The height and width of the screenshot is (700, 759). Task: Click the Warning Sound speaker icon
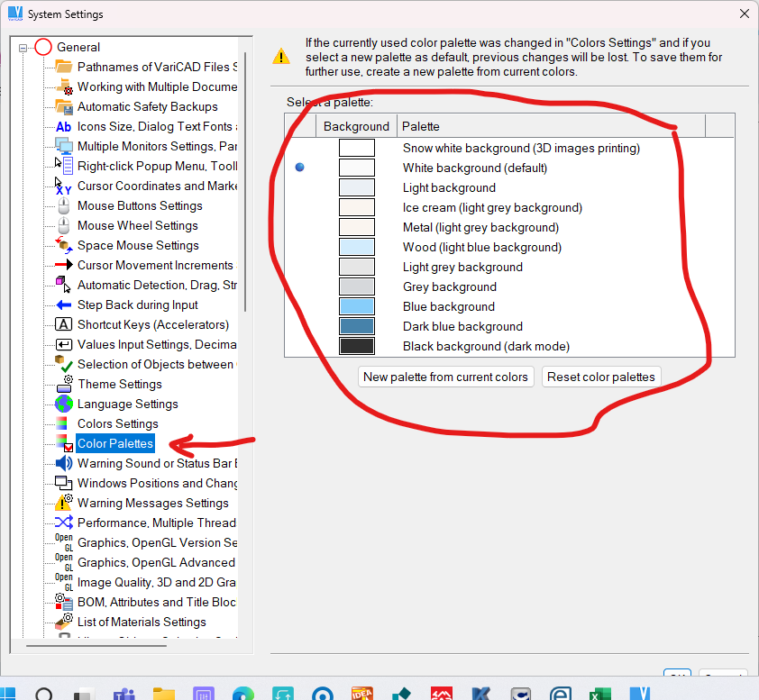tap(63, 463)
